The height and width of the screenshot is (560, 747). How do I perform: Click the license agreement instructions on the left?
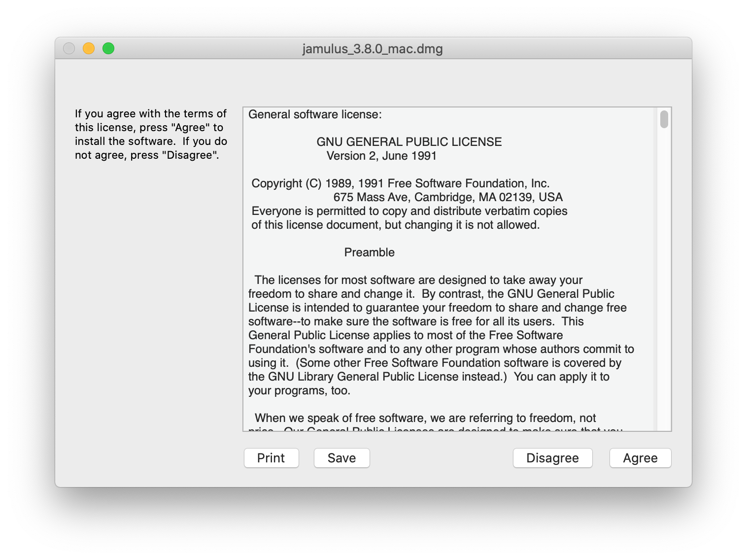[151, 134]
